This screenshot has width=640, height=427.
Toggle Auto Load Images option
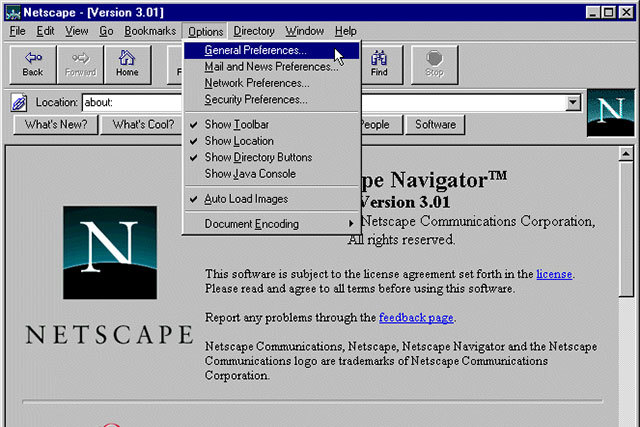tap(271, 199)
